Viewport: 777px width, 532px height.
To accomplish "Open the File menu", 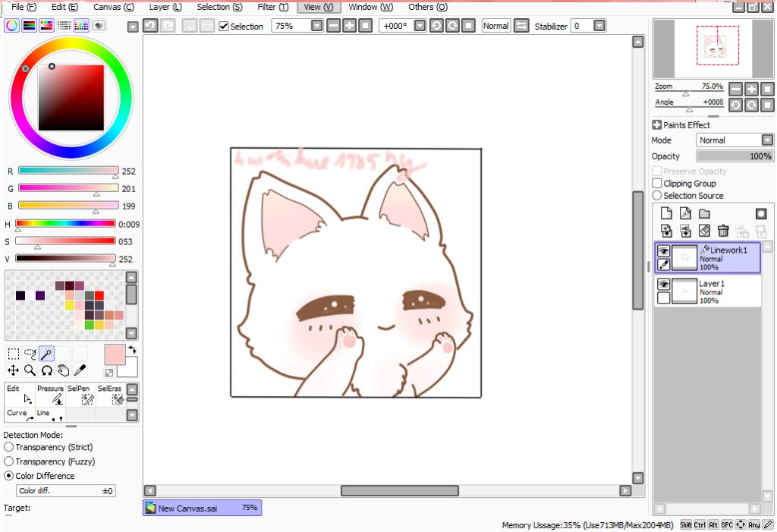I will [x=24, y=7].
